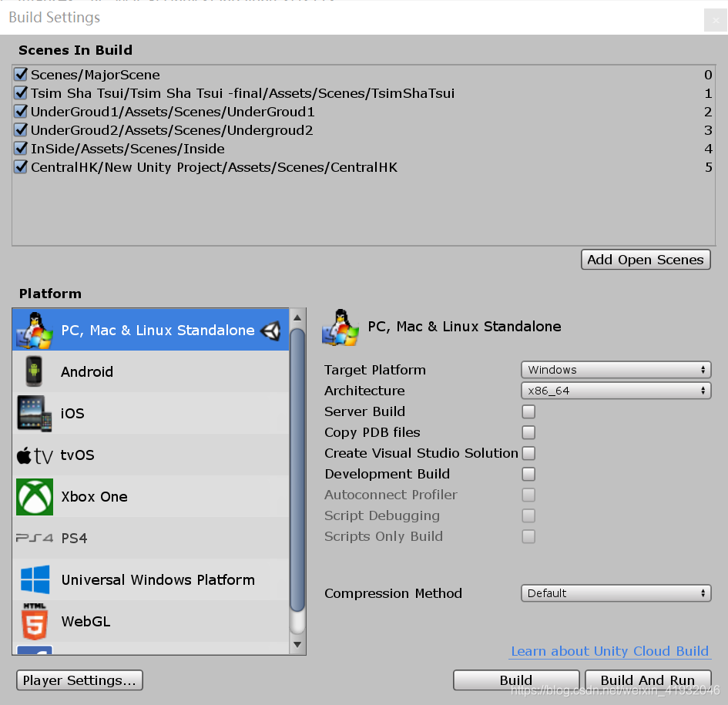Enable the Server Build checkbox
The width and height of the screenshot is (728, 705).
coord(528,411)
